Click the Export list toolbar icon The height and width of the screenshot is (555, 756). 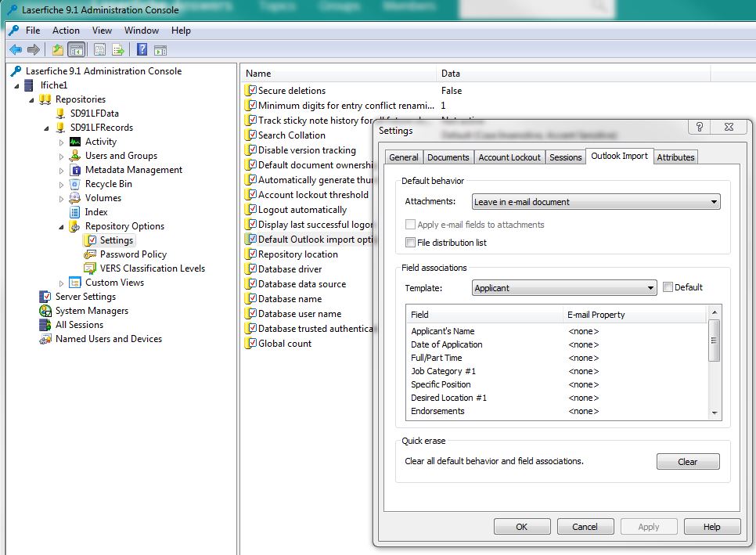tap(118, 49)
